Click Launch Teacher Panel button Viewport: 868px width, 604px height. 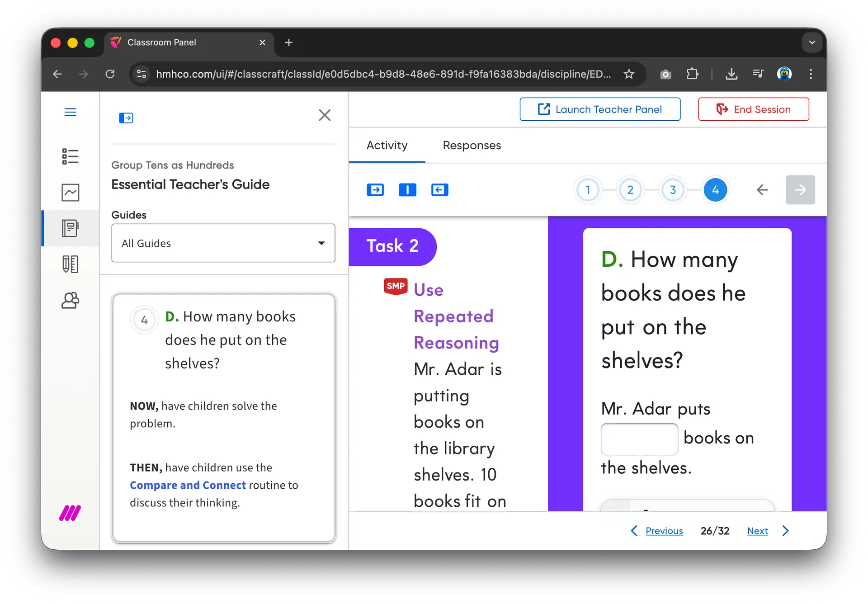coord(599,109)
